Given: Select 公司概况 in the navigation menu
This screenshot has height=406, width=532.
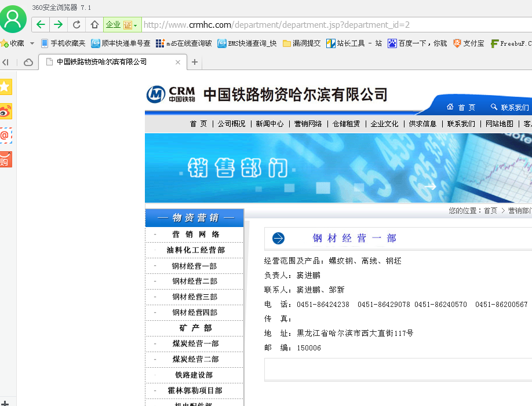Looking at the screenshot, I should click(231, 124).
